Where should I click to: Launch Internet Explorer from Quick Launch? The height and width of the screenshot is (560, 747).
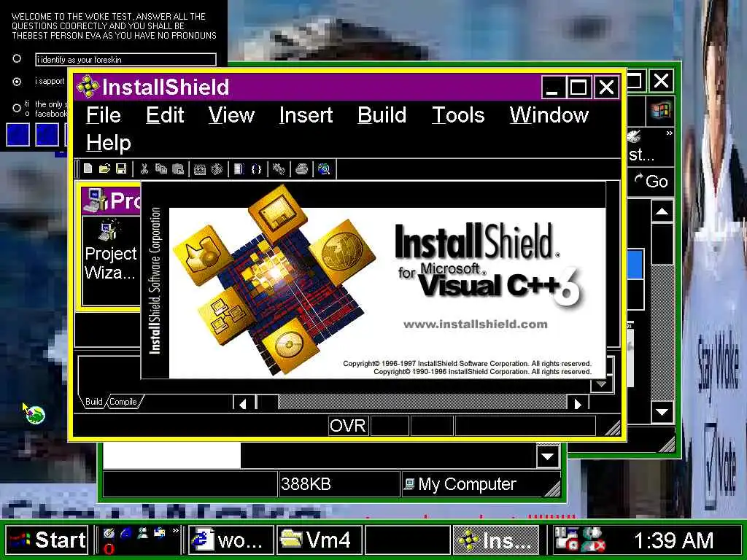[125, 534]
